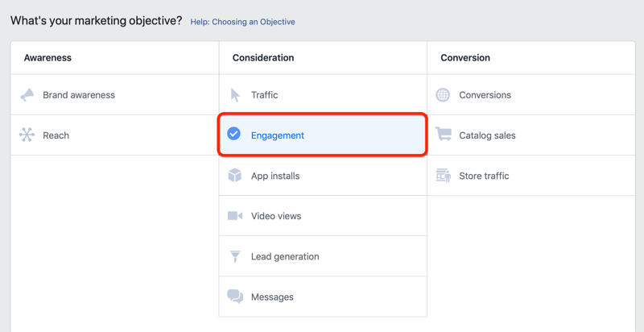Select Traffic as the marketing objective
Image resolution: width=644 pixels, height=332 pixels.
[264, 95]
